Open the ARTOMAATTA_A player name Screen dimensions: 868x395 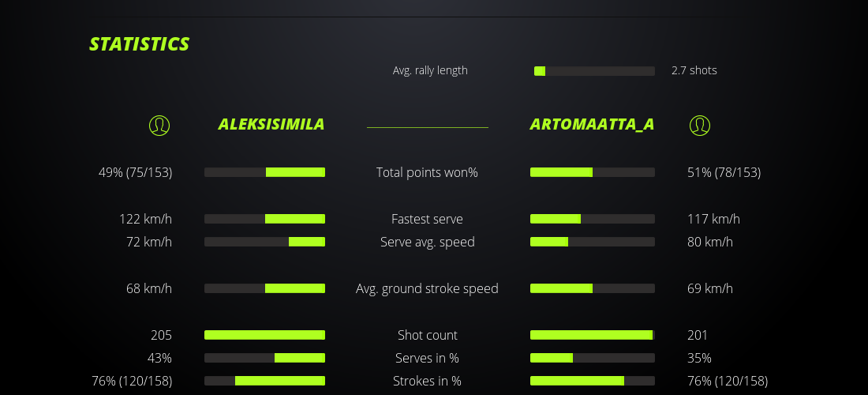pyautogui.click(x=592, y=124)
